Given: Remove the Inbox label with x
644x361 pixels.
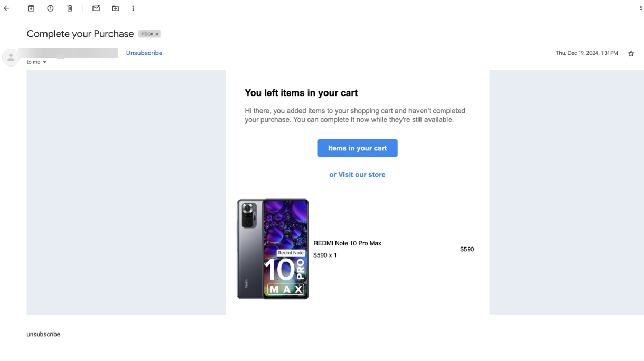Looking at the screenshot, I should pos(157,34).
